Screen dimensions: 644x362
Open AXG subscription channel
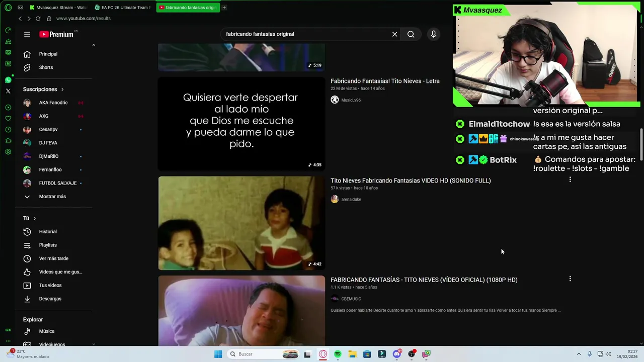tap(44, 116)
